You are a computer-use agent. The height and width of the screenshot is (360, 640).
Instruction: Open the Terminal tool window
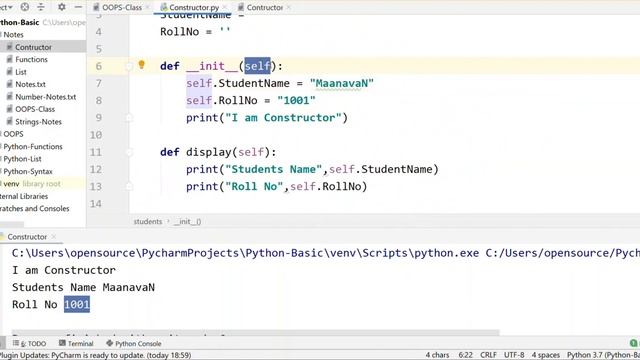tap(76, 344)
